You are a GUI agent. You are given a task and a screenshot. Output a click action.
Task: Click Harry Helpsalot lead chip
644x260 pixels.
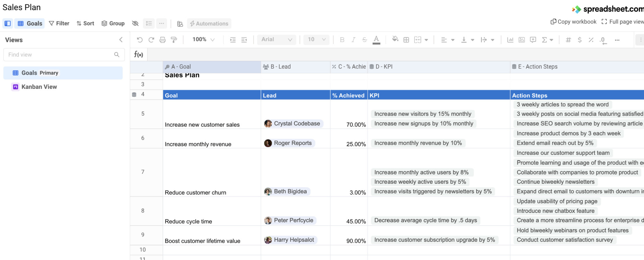tap(290, 240)
